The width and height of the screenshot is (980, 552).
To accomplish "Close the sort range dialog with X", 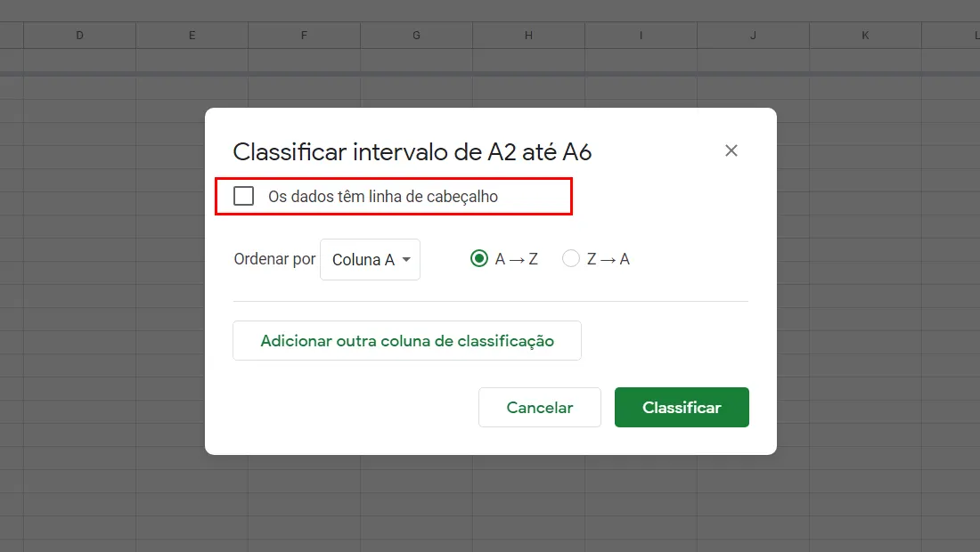I will pos(731,150).
